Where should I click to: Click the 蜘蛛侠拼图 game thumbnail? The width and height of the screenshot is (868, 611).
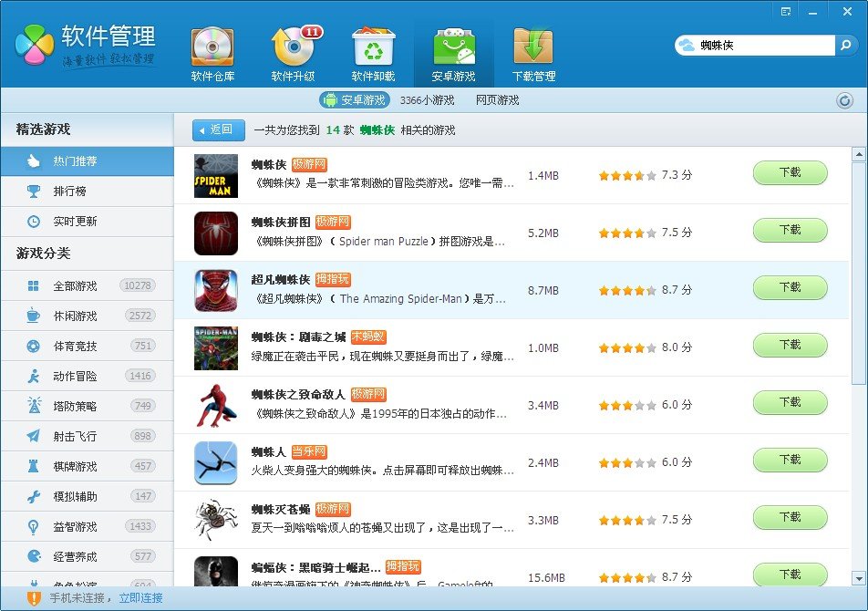[216, 233]
